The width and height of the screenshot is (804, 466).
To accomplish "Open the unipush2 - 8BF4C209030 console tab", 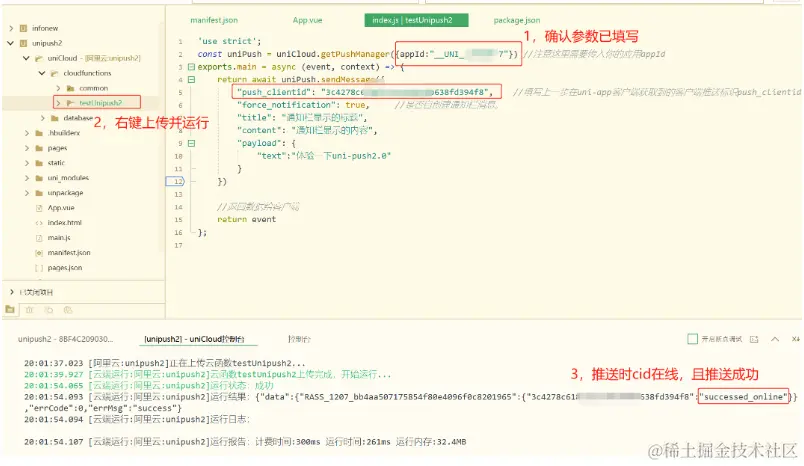I will (65, 339).
